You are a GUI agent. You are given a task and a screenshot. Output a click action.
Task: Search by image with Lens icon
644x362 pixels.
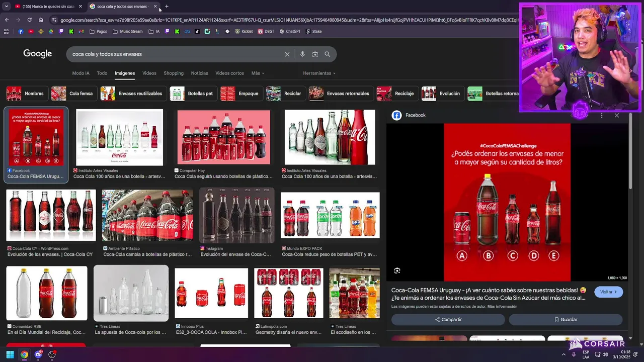click(315, 54)
